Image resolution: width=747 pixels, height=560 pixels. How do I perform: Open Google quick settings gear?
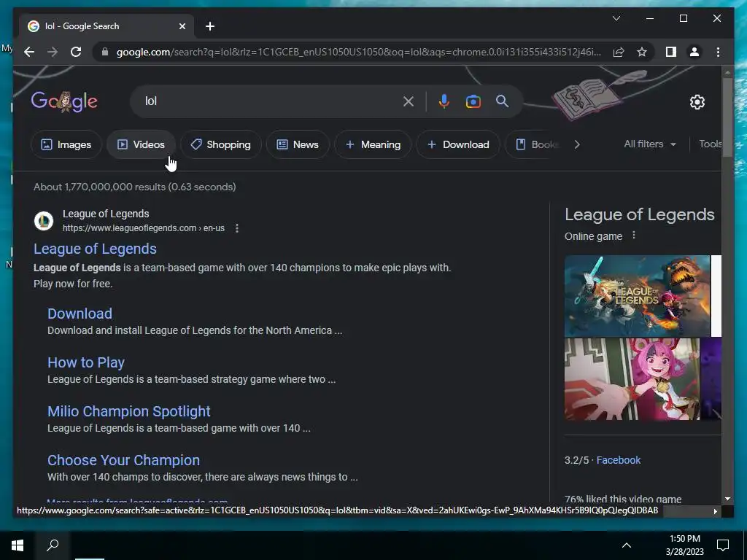pos(697,102)
